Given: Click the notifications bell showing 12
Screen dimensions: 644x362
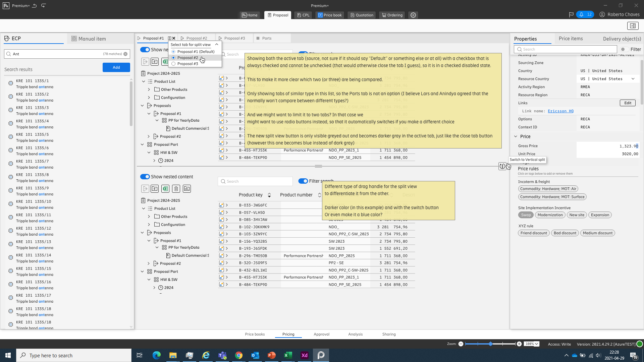Looking at the screenshot, I should (x=585, y=14).
